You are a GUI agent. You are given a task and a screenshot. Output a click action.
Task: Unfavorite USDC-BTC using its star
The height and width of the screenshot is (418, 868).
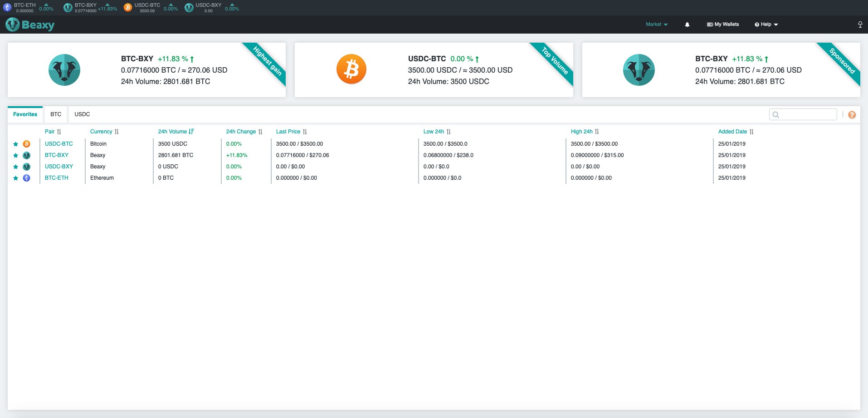pos(15,144)
